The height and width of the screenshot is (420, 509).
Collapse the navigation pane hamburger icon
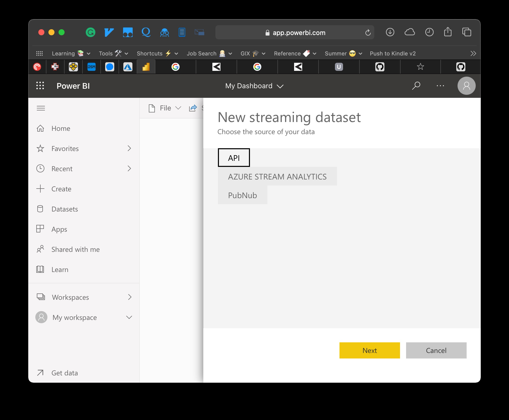[41, 108]
